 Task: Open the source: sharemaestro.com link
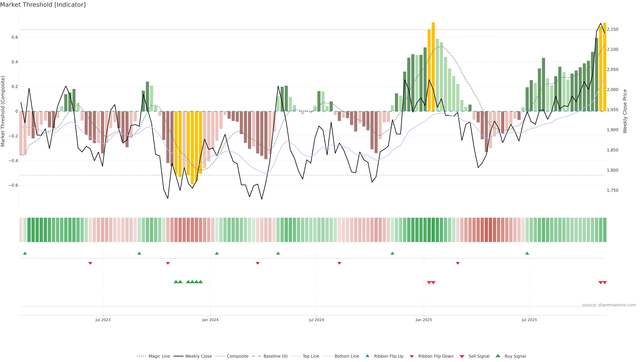click(609, 305)
